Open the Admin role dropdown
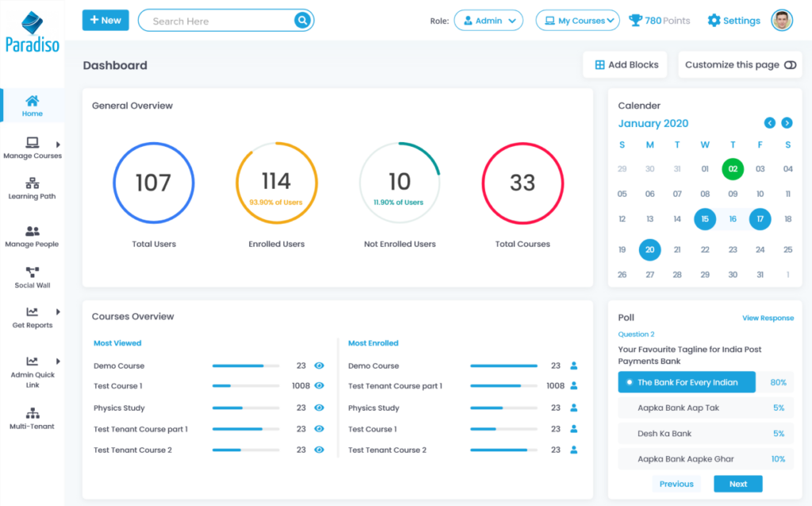Screen dimensions: 812x506 click(488, 21)
